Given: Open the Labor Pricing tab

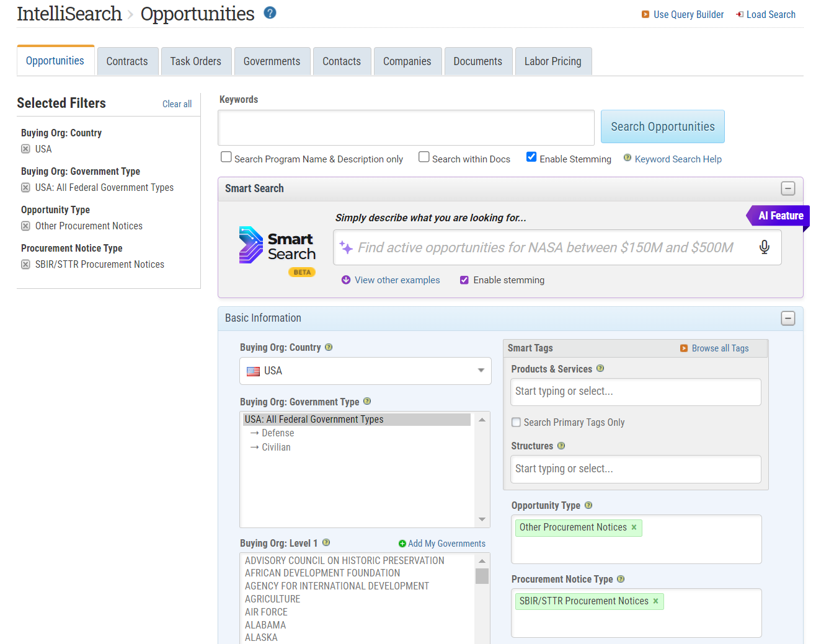Looking at the screenshot, I should pos(552,61).
